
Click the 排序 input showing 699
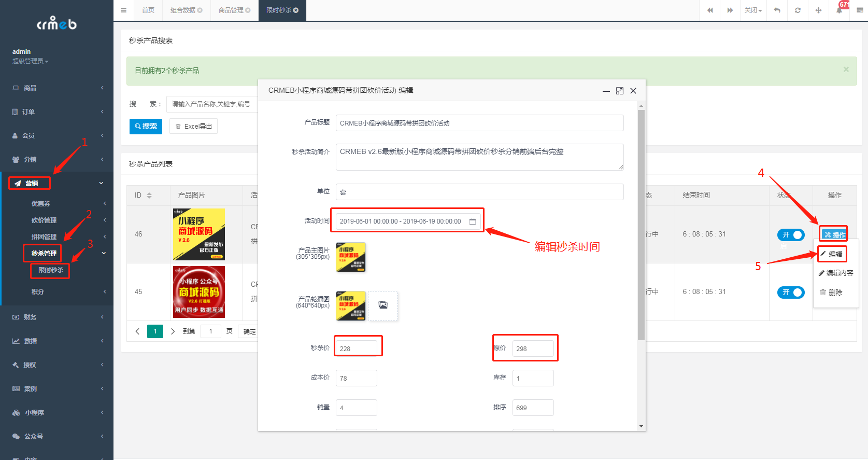point(533,408)
